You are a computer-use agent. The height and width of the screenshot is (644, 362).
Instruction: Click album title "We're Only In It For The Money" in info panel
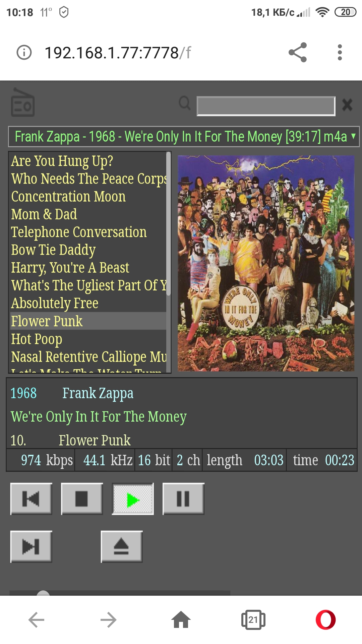tap(99, 417)
